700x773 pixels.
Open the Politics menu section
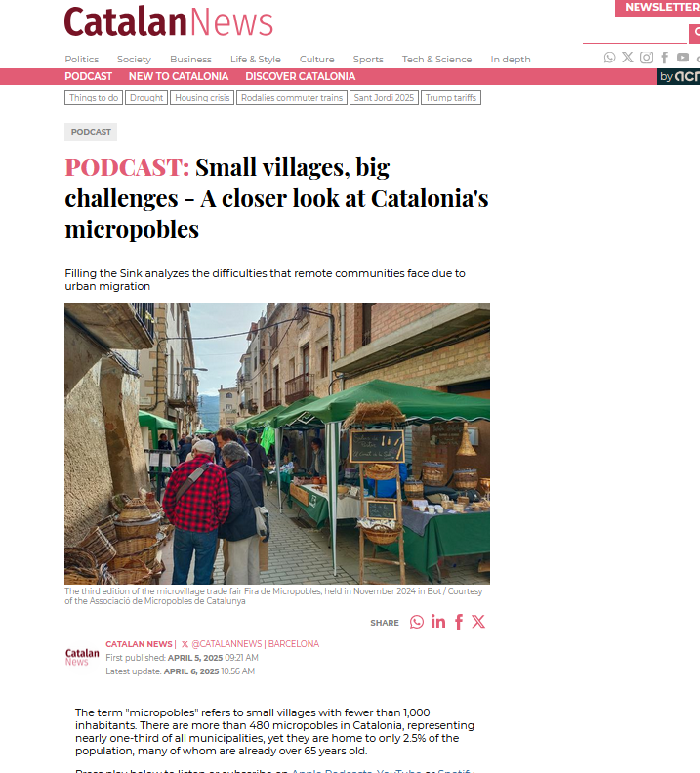point(82,60)
